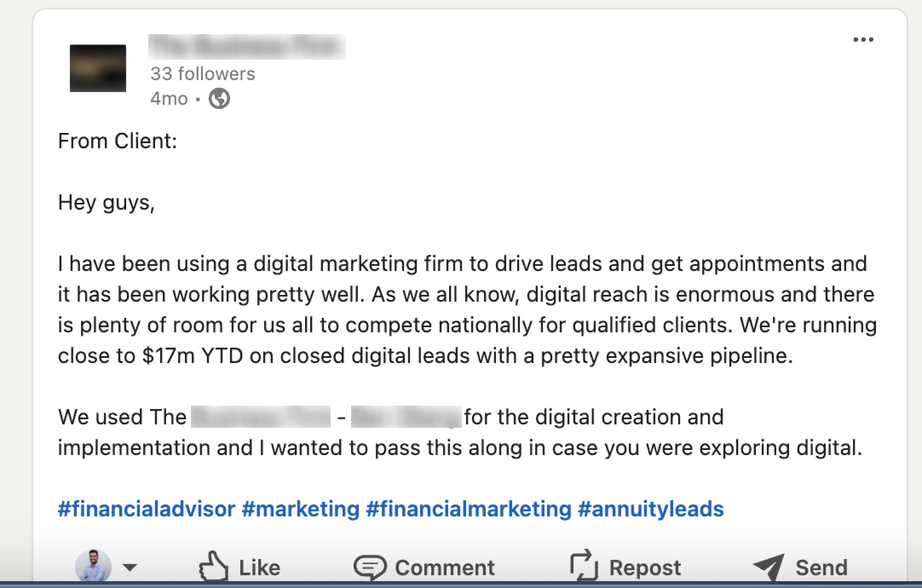Click the thumbs-up Like icon
This screenshot has width=922, height=588.
(x=213, y=566)
